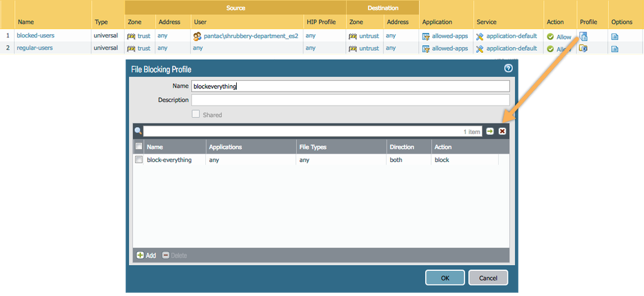Click the magnifier search icon
The height and width of the screenshot is (296, 644).
pos(138,131)
